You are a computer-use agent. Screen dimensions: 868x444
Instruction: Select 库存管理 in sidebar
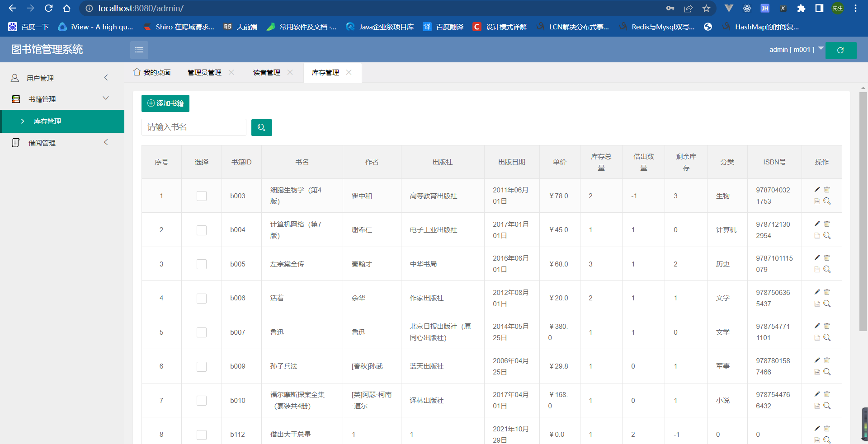pos(62,121)
